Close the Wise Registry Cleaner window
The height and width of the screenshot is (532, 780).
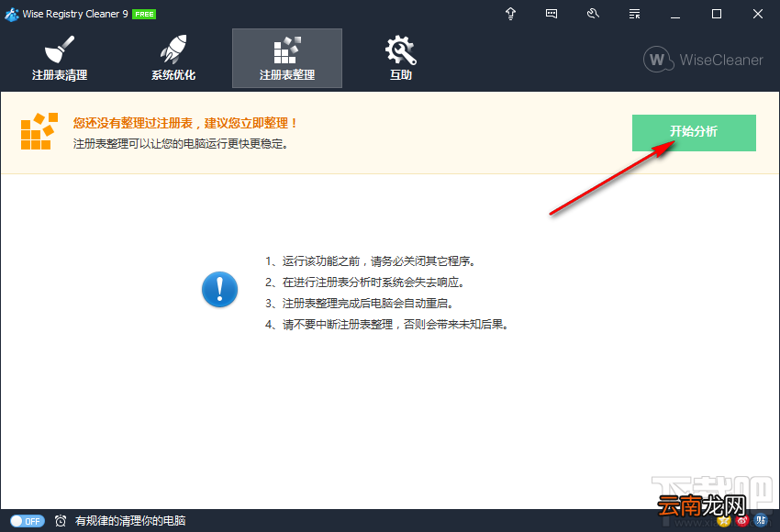point(758,14)
